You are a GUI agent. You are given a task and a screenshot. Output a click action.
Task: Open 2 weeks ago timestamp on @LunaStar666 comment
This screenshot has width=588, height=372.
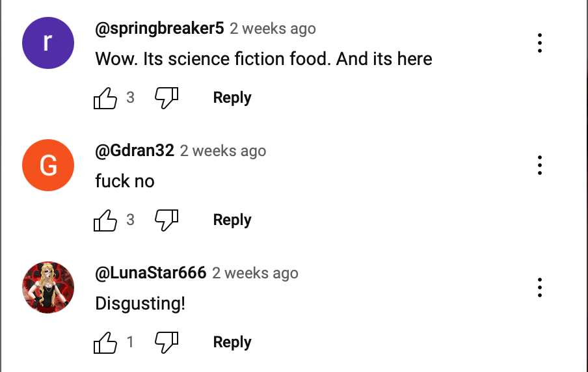pyautogui.click(x=255, y=273)
